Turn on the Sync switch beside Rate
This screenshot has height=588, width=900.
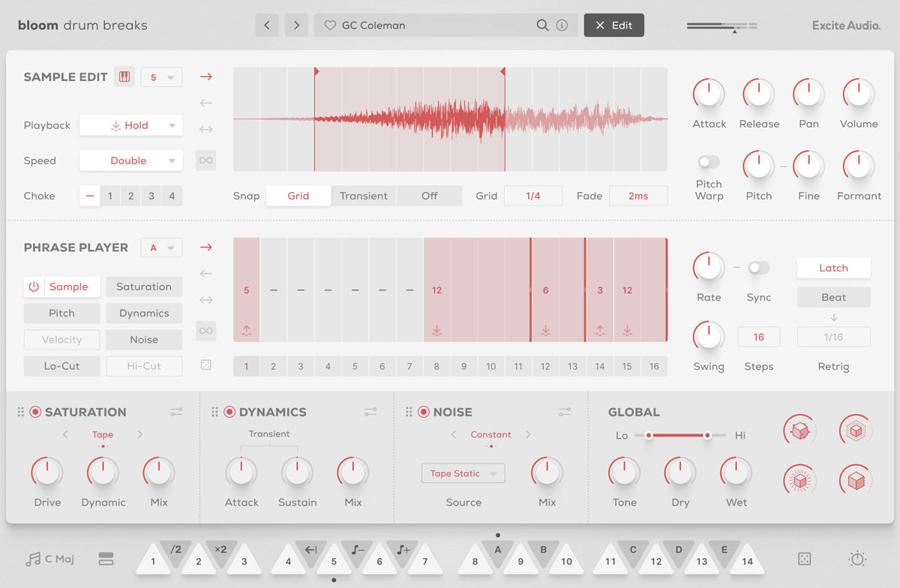coord(758,267)
